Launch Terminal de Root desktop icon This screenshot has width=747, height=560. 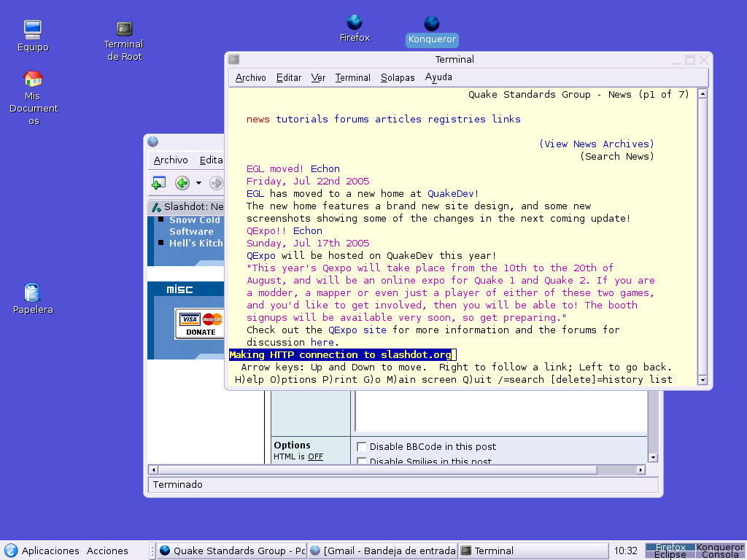(x=124, y=42)
